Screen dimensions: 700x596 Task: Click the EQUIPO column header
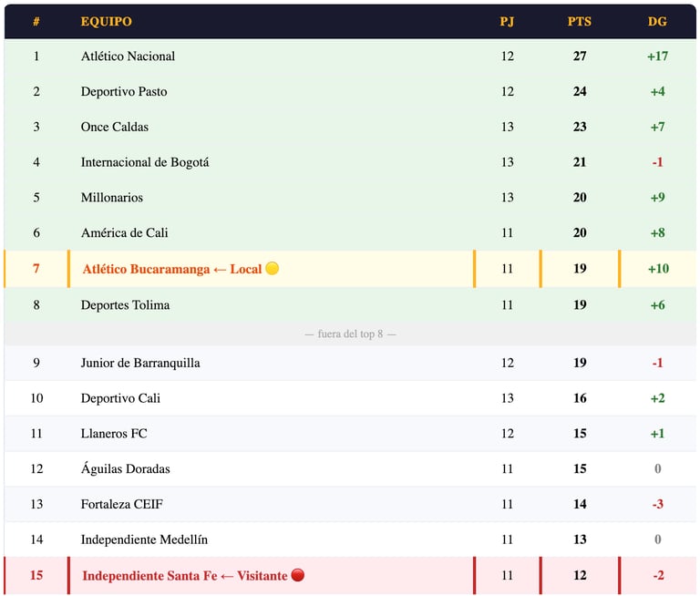pos(106,21)
